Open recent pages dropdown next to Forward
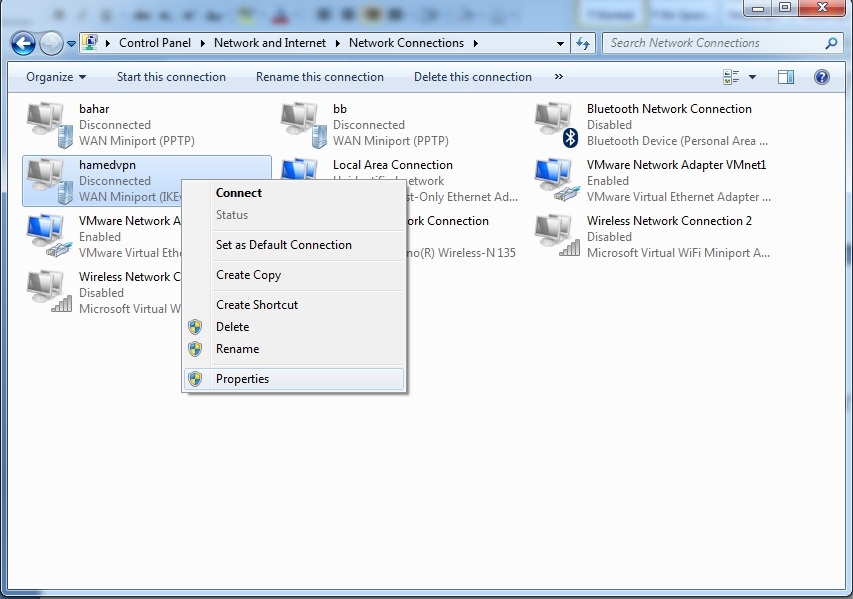This screenshot has height=599, width=853. point(71,44)
